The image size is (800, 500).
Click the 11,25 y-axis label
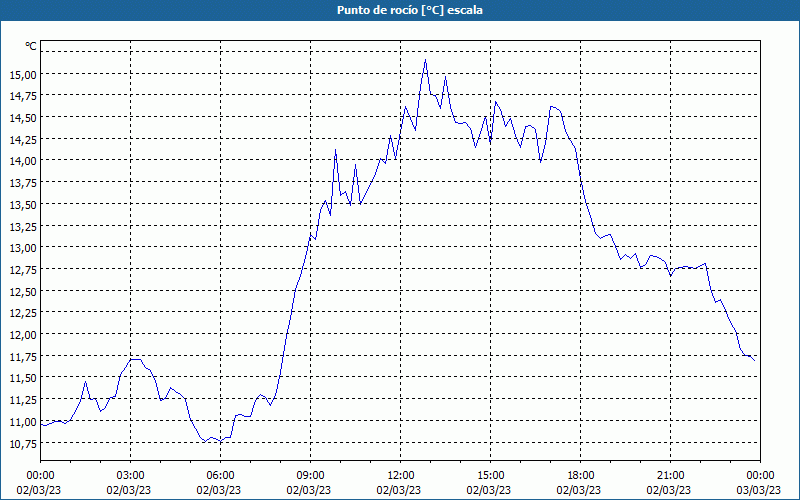point(23,400)
